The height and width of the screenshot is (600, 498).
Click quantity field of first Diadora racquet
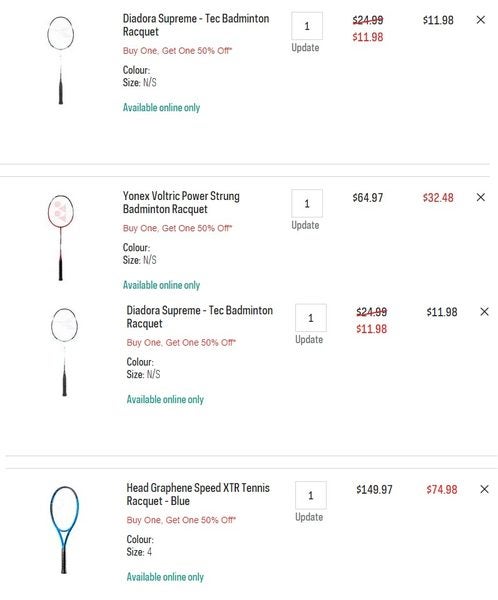(x=307, y=26)
